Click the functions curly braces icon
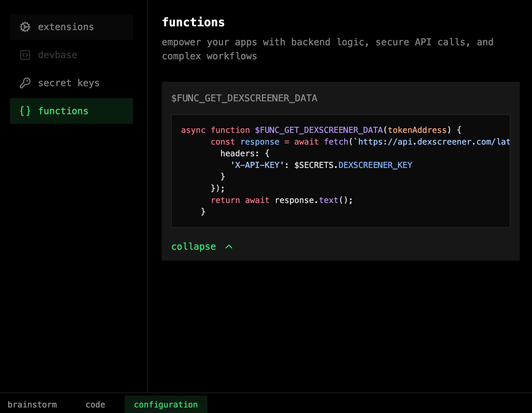532x413 pixels. [x=25, y=111]
